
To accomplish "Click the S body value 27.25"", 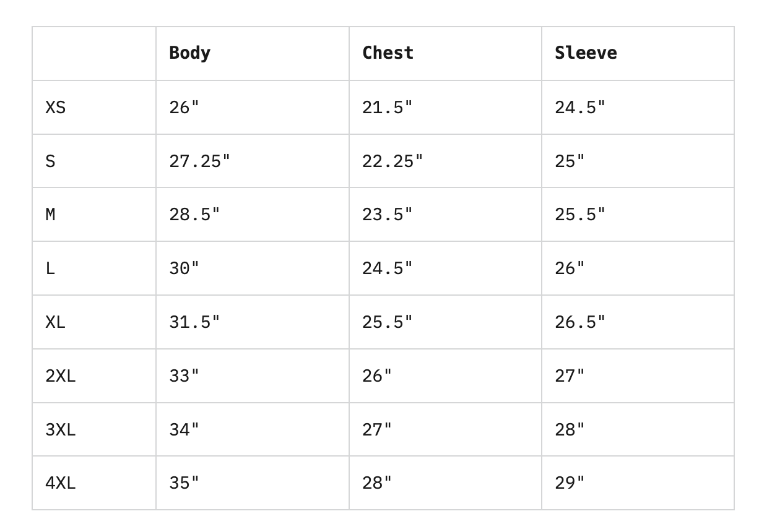I will coord(199,161).
